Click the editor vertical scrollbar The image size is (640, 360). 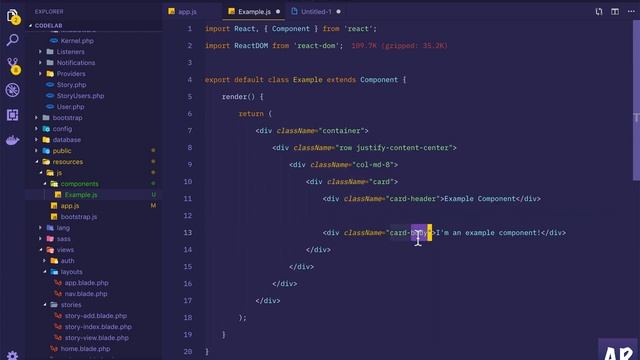(636, 100)
